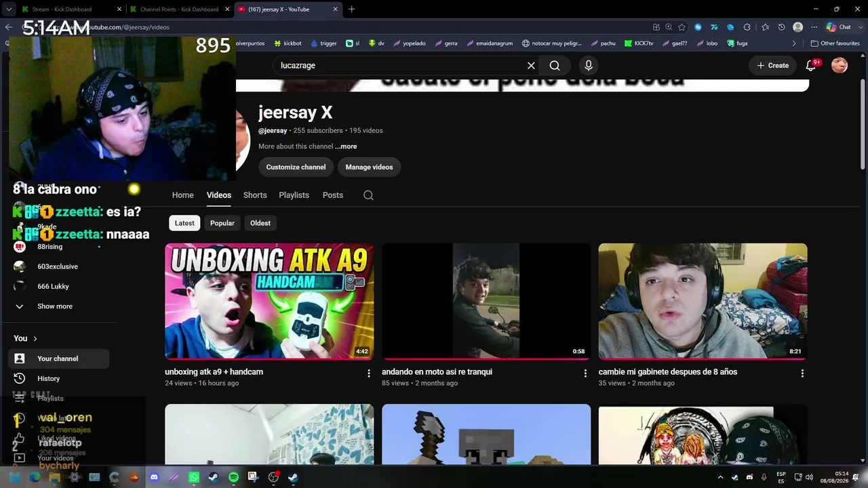Open the Other favourites folder
This screenshot has width=868, height=488.
[x=835, y=43]
